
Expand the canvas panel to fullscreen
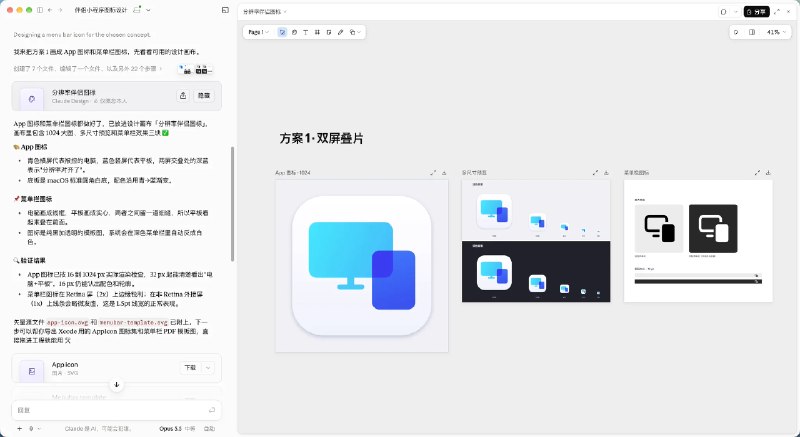pyautogui.click(x=777, y=12)
